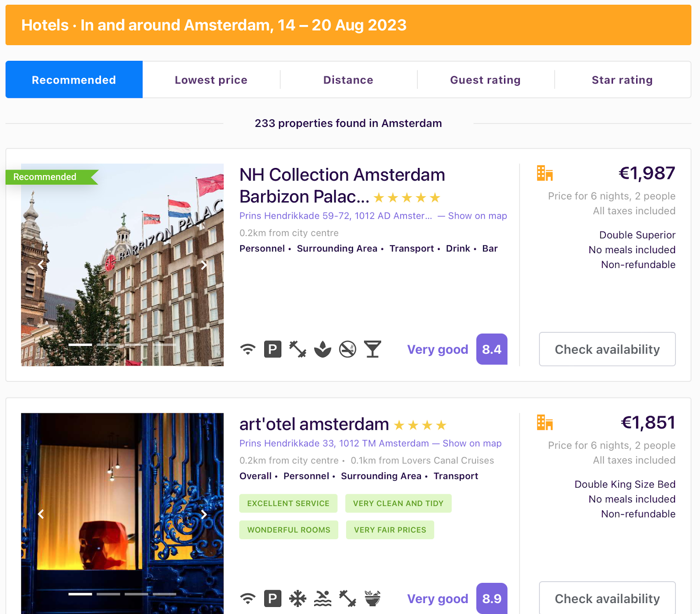The width and height of the screenshot is (700, 614).
Task: Click the 8.9 guest score badge
Action: click(x=492, y=598)
